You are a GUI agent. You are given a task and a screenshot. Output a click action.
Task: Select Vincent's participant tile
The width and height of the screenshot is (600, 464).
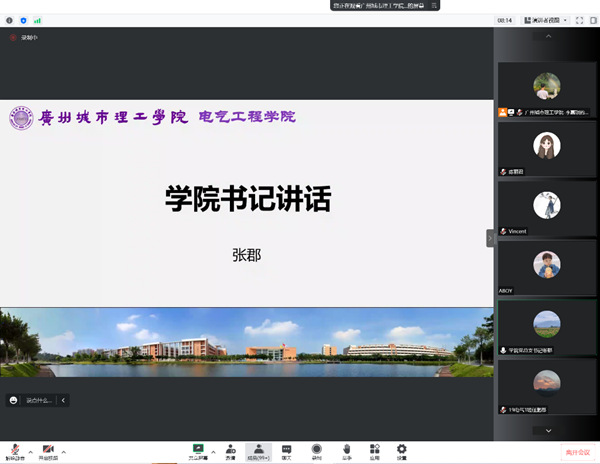click(x=547, y=209)
